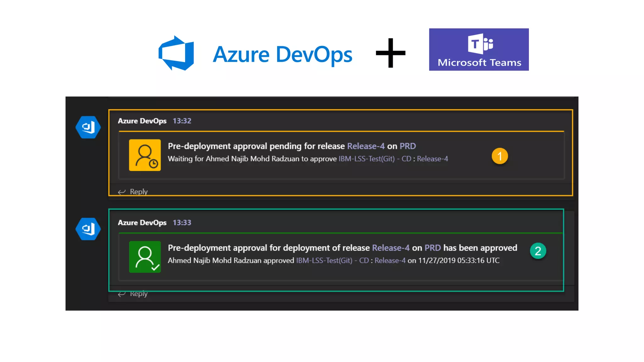Open PRD link in approved message title

pyautogui.click(x=432, y=248)
